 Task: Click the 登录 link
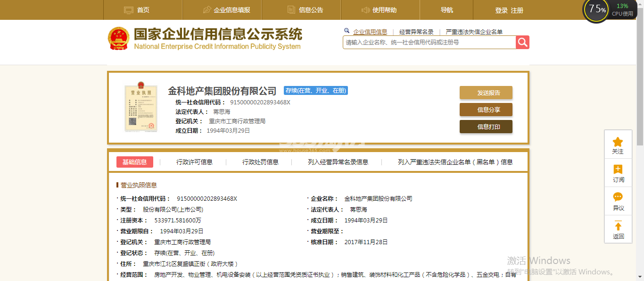click(x=502, y=10)
